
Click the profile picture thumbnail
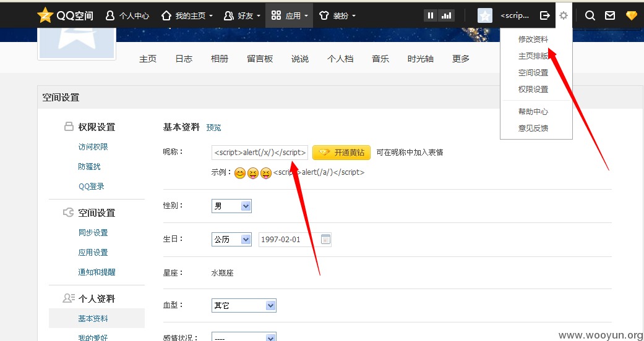click(77, 43)
